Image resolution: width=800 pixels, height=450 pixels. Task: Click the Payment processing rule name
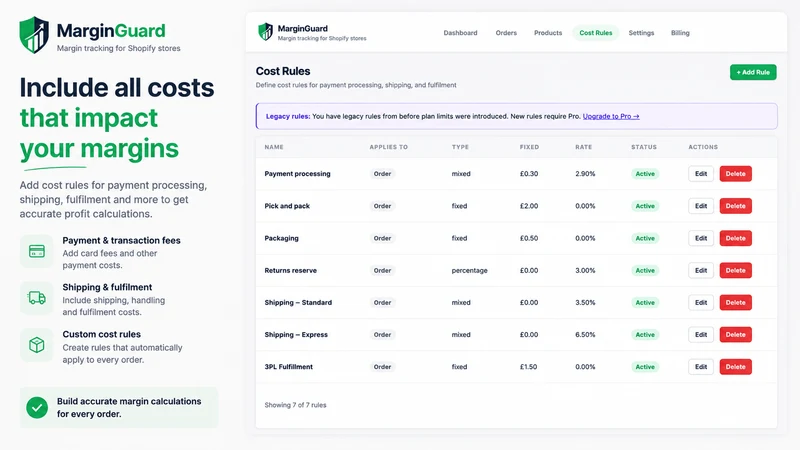(297, 173)
